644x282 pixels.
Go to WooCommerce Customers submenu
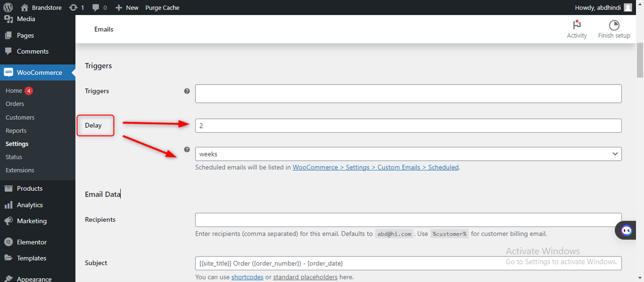(20, 117)
